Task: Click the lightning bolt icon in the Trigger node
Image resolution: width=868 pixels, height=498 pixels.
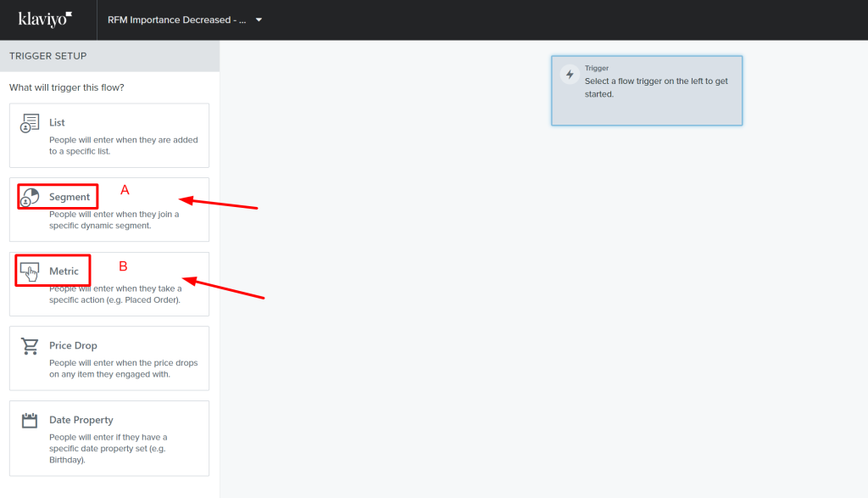Action: coord(570,75)
